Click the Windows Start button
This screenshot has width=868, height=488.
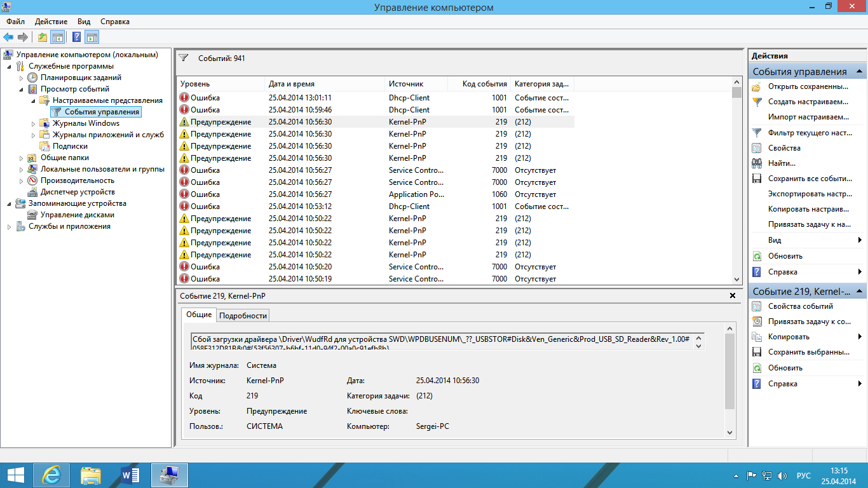[15, 475]
